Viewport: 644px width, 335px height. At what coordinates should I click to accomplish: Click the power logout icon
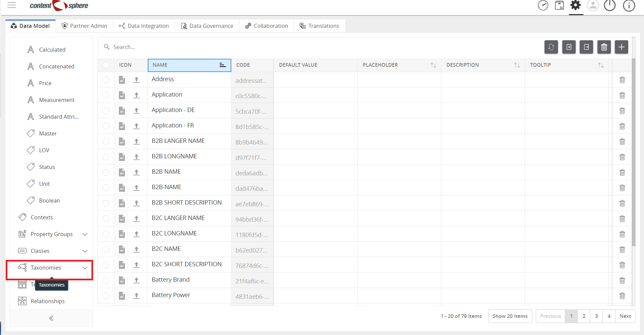coord(610,5)
